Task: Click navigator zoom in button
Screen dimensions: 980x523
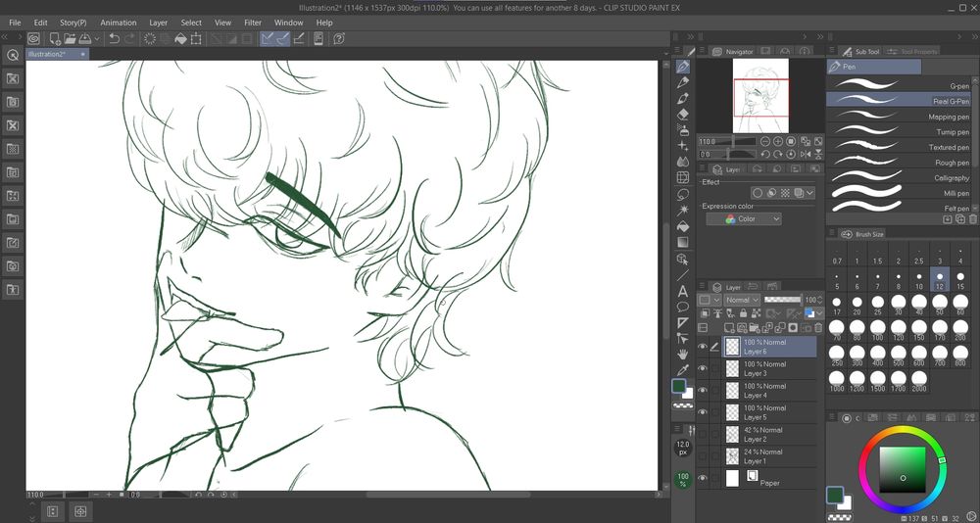Action: pos(778,142)
